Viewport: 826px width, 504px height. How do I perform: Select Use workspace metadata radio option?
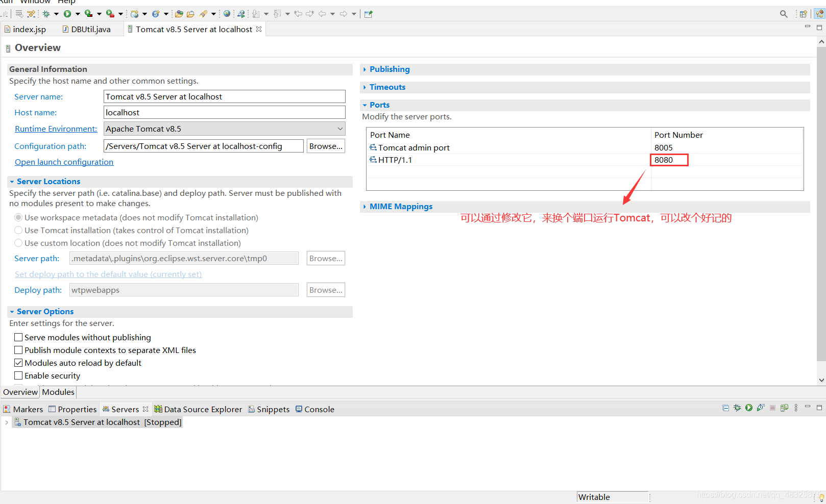pos(18,217)
